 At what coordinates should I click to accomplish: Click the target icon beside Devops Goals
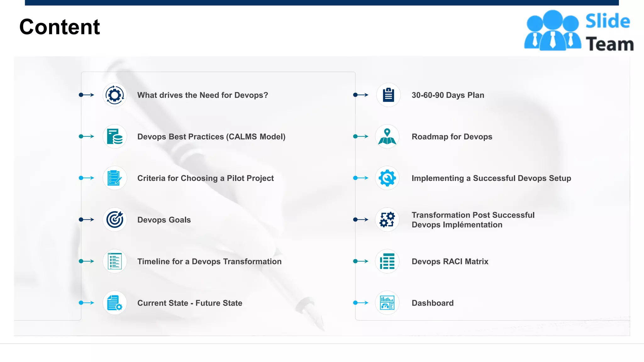coord(114,219)
